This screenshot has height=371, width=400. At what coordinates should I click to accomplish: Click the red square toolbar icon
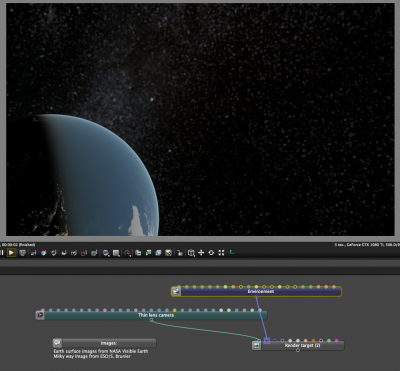point(84,253)
